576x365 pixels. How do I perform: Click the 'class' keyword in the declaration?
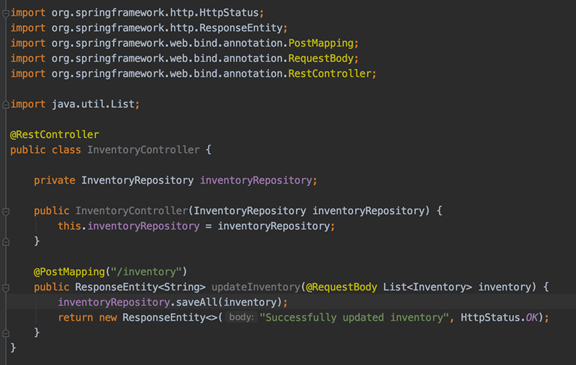pos(66,150)
